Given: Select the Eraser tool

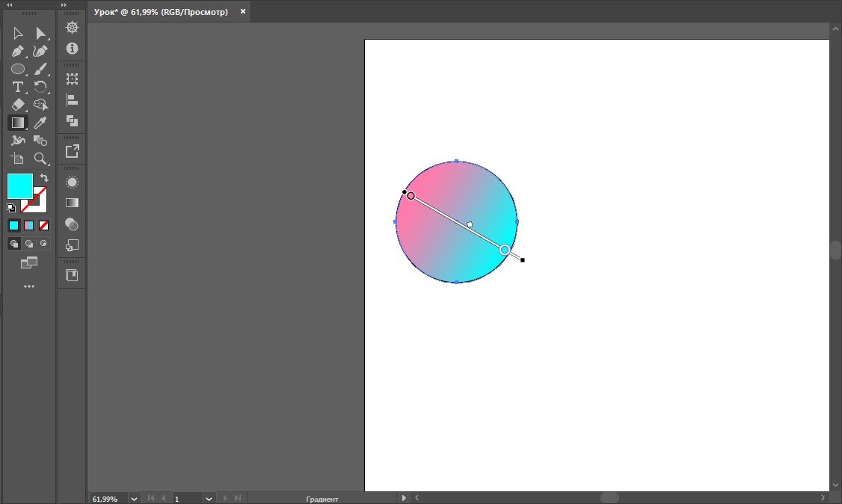Looking at the screenshot, I should click(18, 104).
